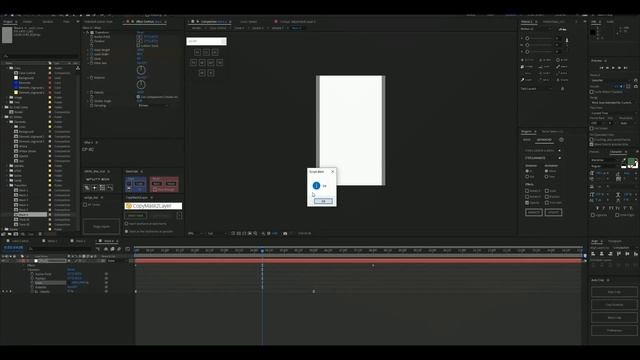The image size is (640, 360).
Task: Click the Excite tool in Motion panel
Action: (x=527, y=60)
